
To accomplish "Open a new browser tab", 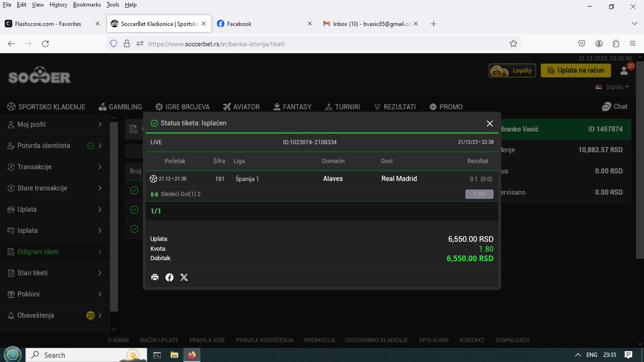I will click(434, 24).
